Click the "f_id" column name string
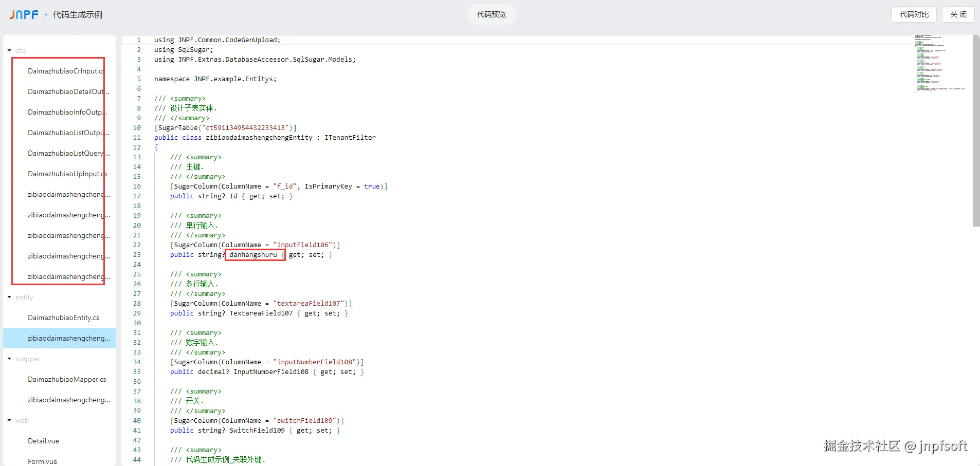 (x=285, y=187)
